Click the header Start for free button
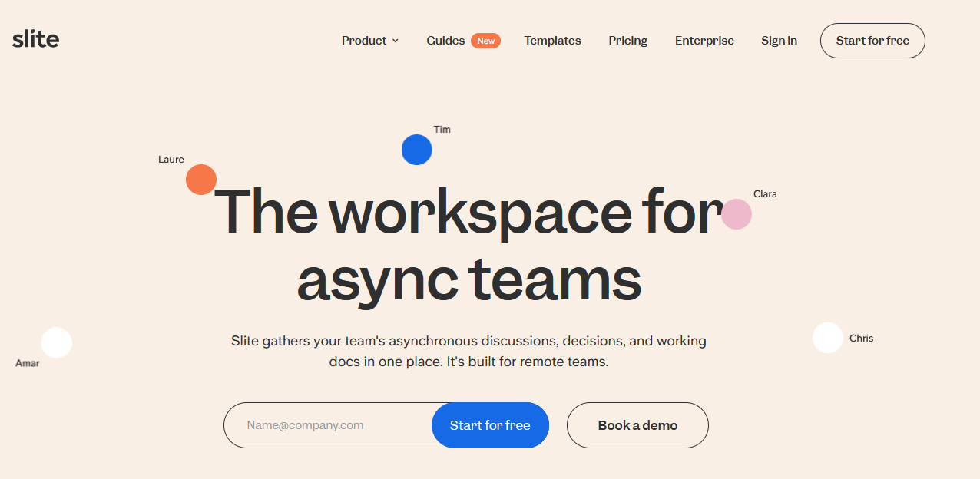Viewport: 980px width, 479px height. pyautogui.click(x=872, y=41)
